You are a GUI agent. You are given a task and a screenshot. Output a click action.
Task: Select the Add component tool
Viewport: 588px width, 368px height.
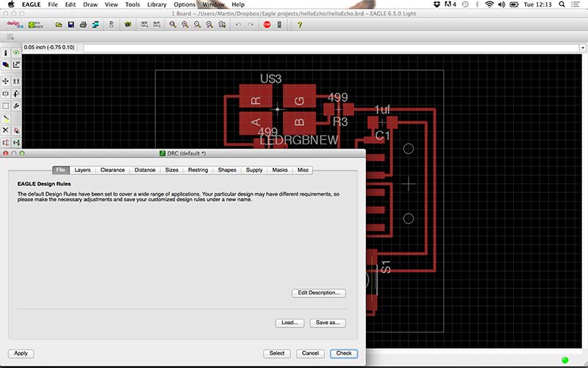(16, 130)
